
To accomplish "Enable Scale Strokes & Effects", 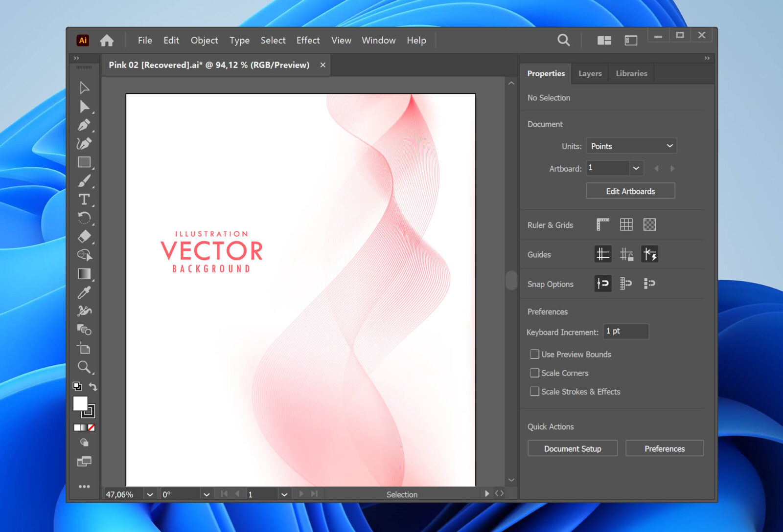I will tap(534, 391).
